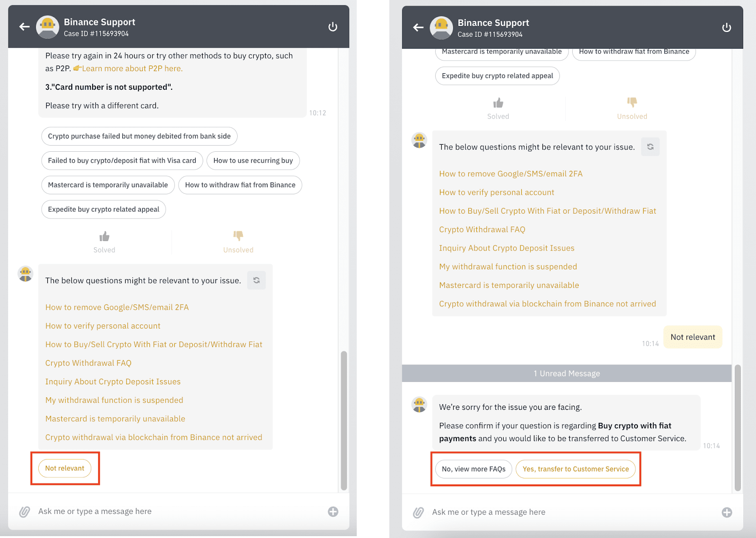The height and width of the screenshot is (538, 756).
Task: Open the Learn more about P2P link
Action: [132, 68]
